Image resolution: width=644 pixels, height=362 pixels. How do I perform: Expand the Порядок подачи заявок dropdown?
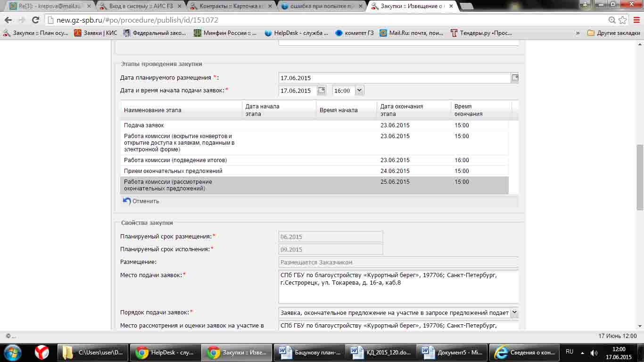point(514,313)
